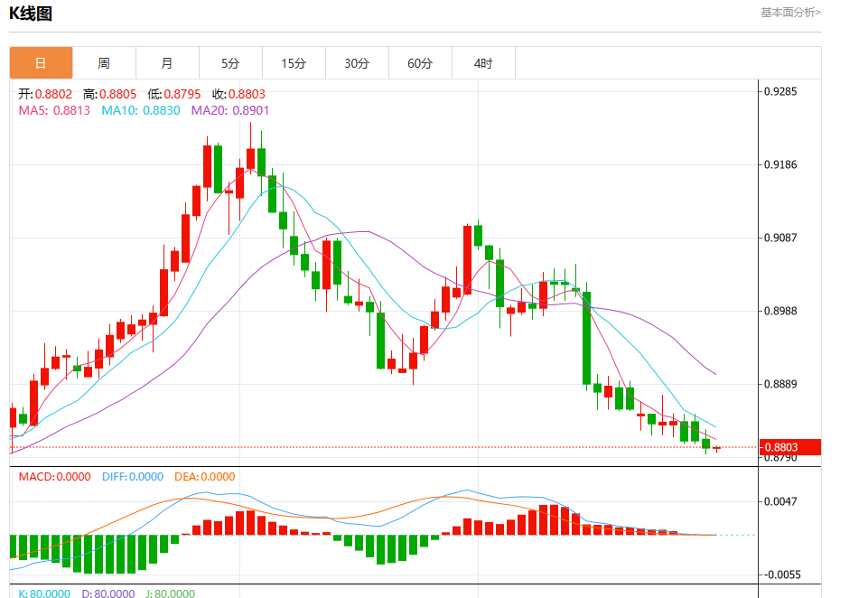
Task: Open the 5分 interval tab
Action: 230,63
